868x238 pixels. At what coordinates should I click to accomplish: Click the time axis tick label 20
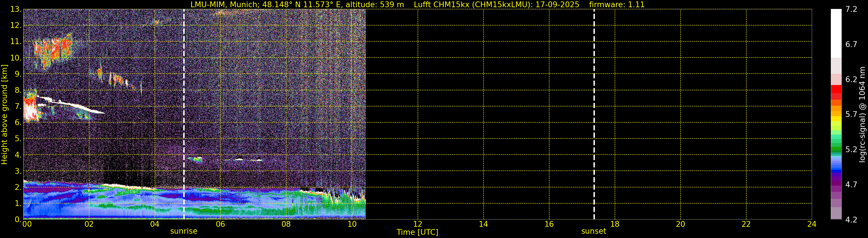(680, 224)
